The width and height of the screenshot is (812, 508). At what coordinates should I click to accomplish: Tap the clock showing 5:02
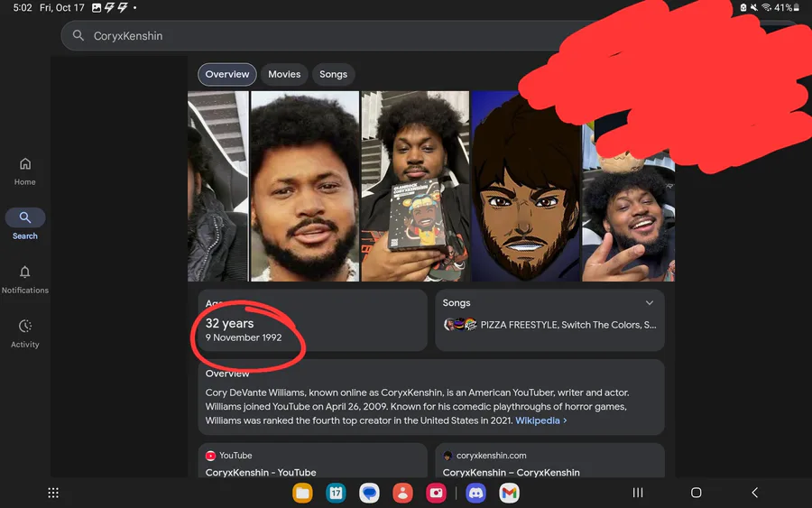click(23, 8)
